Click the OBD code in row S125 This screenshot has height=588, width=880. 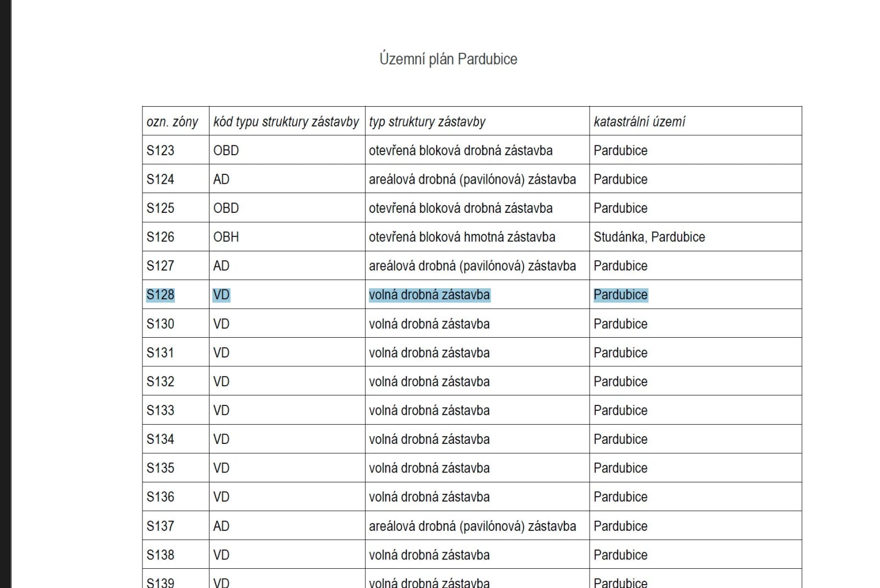226,208
